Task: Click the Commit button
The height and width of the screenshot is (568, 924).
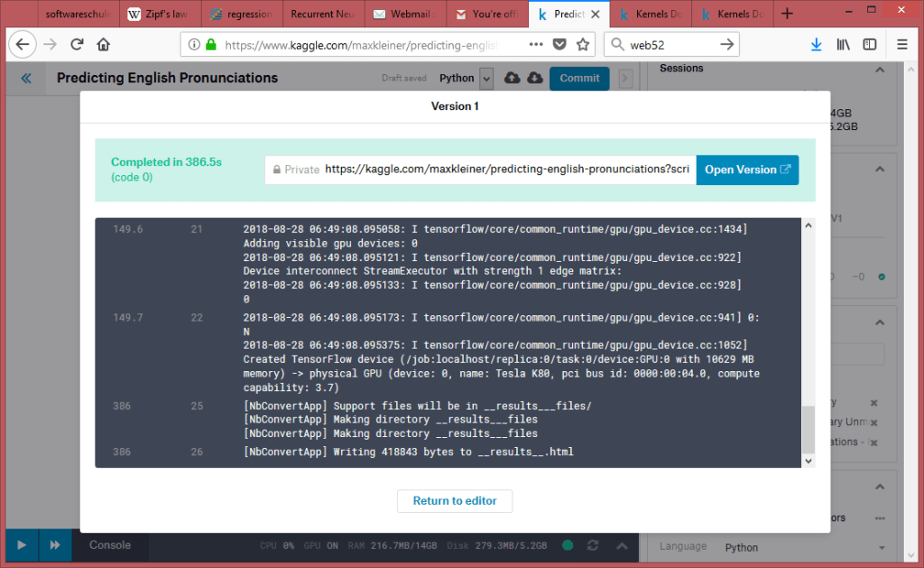Action: (578, 79)
